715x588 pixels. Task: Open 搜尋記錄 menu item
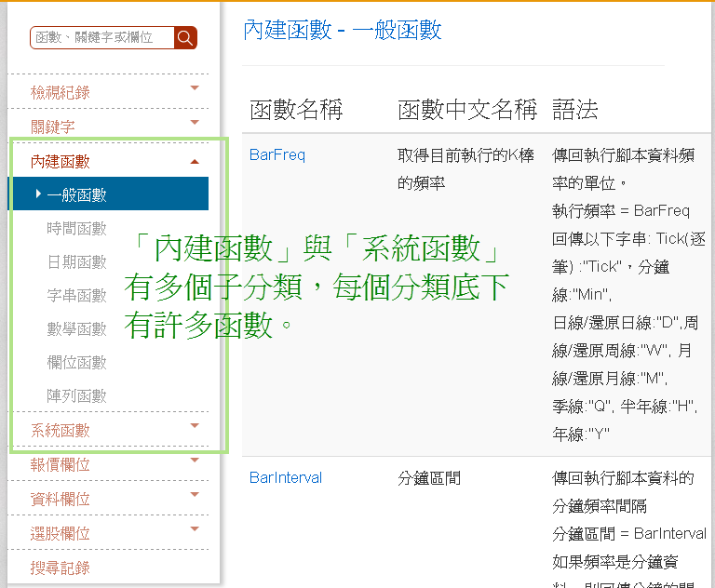click(x=61, y=568)
